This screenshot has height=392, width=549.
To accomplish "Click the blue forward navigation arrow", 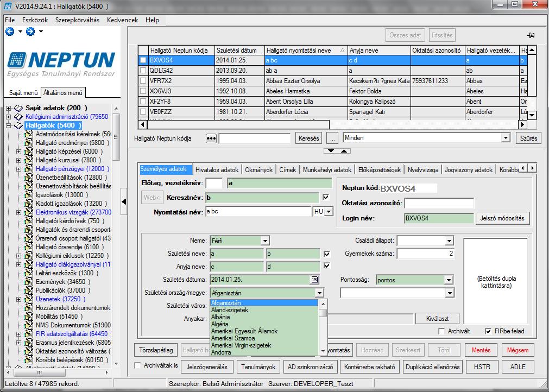I will pyautogui.click(x=30, y=31).
